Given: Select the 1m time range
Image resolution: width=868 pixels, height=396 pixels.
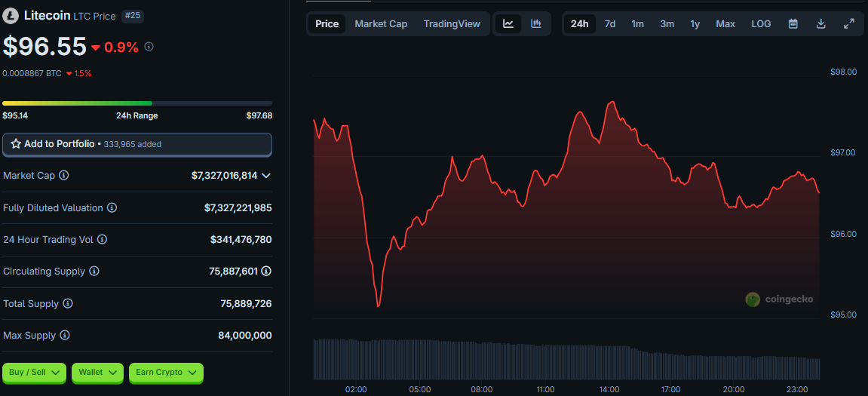Looking at the screenshot, I should 638,24.
